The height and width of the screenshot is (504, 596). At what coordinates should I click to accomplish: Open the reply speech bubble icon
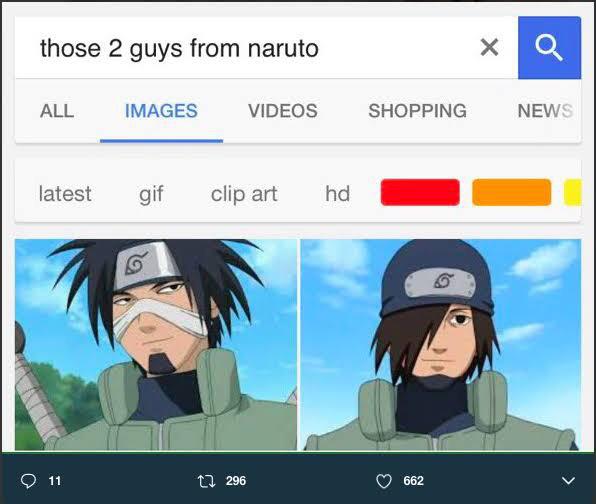coord(28,481)
